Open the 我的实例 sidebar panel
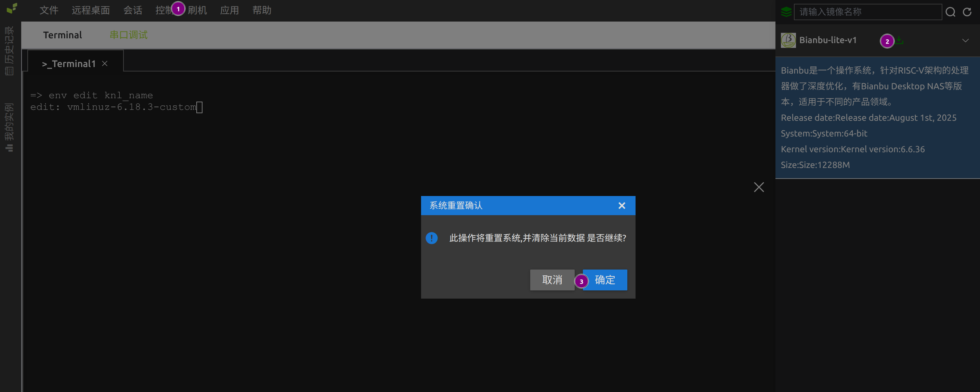 (9, 127)
